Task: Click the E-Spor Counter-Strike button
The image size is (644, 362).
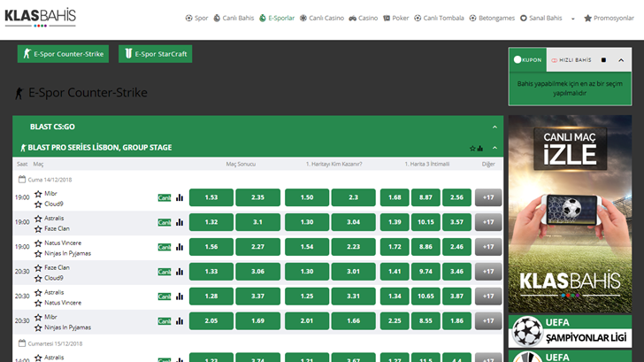Action: 63,54
